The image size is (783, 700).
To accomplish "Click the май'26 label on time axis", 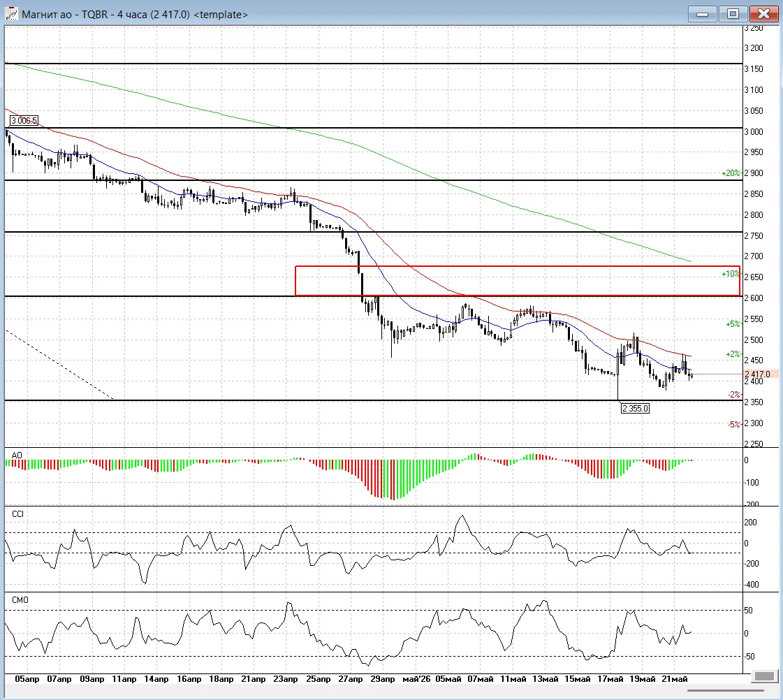I will 416,679.
